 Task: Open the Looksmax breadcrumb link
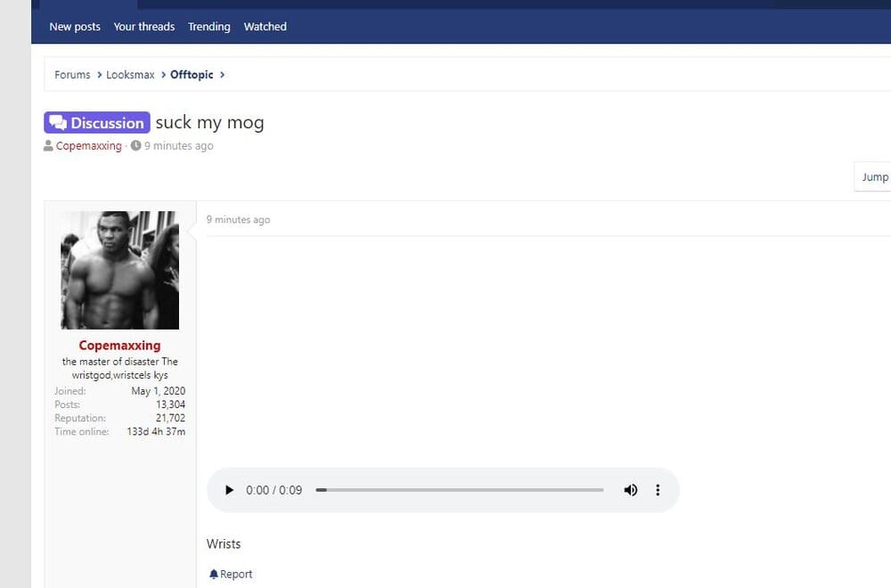click(130, 75)
